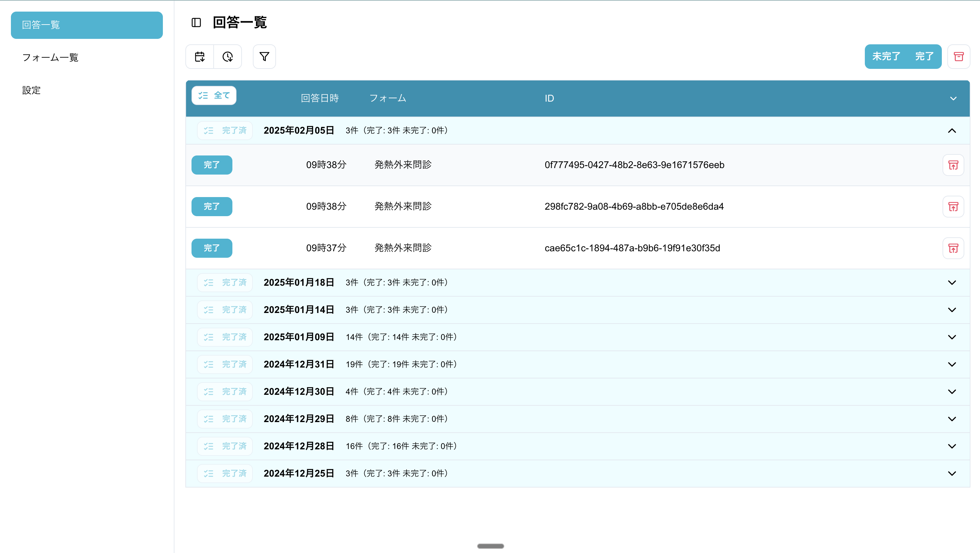Click unarchive icon for response 298fc782
Image resolution: width=980 pixels, height=553 pixels.
pyautogui.click(x=953, y=207)
